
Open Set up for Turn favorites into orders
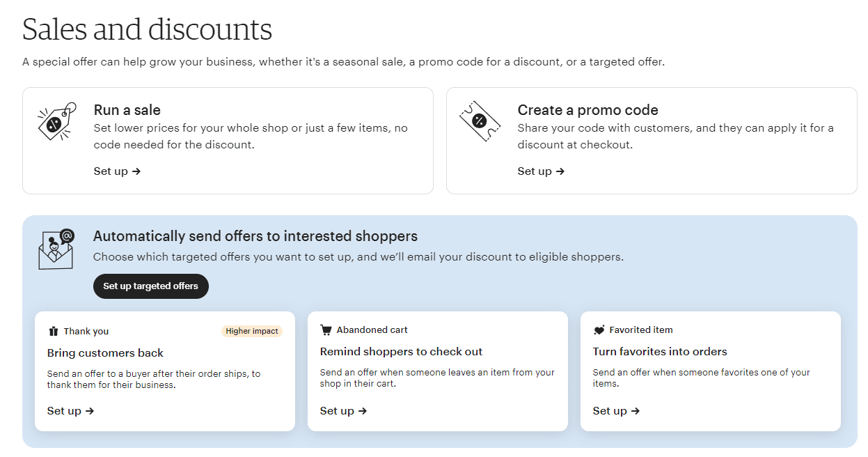click(x=617, y=411)
